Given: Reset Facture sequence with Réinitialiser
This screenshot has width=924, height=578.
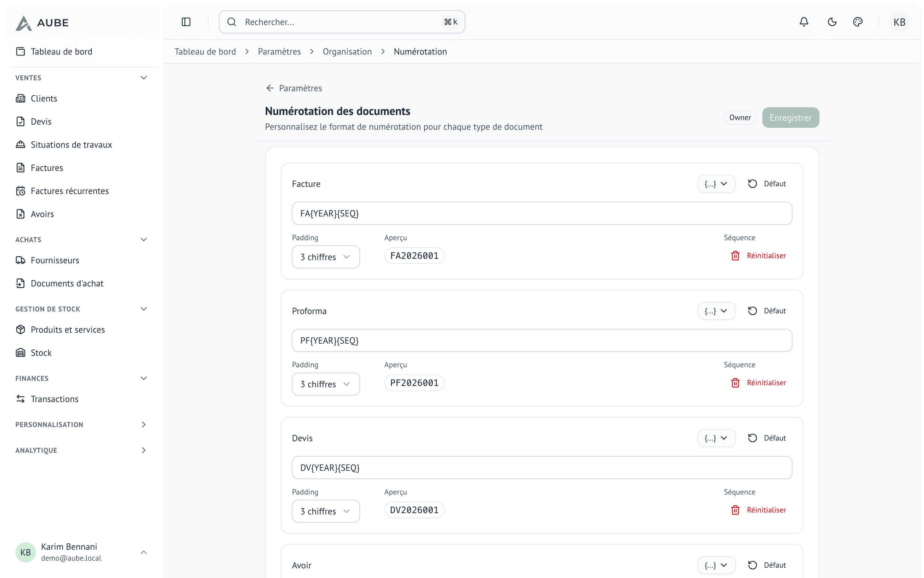Looking at the screenshot, I should [759, 256].
